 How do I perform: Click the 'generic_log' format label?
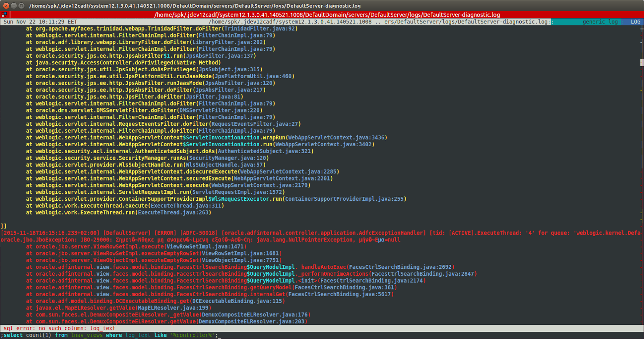tap(600, 22)
